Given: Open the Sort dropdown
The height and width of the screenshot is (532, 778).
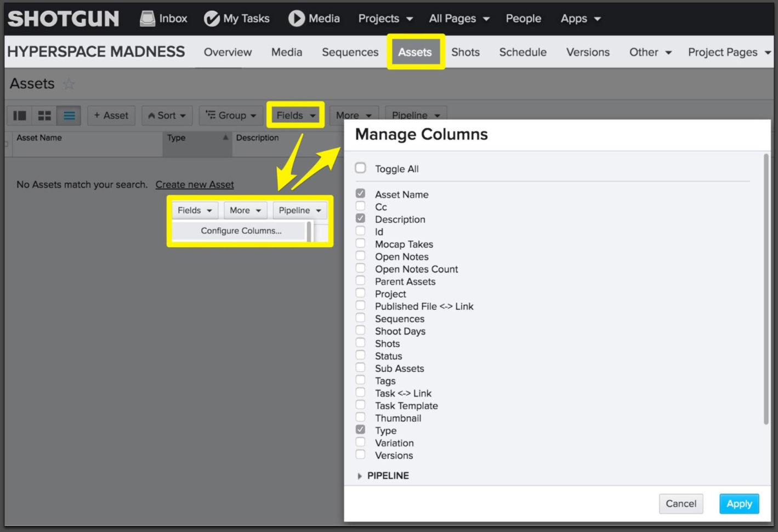Looking at the screenshot, I should point(166,115).
